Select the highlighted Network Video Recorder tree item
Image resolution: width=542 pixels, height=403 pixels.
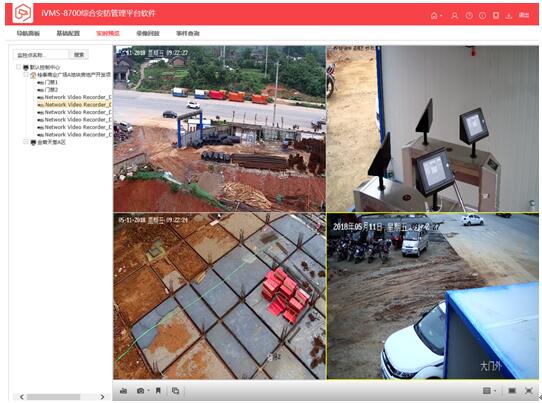(x=74, y=104)
